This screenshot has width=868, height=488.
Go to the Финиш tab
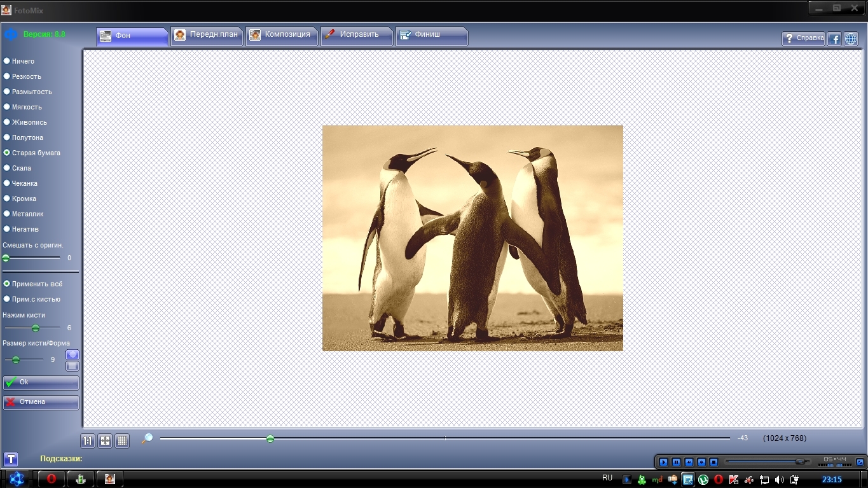[431, 35]
